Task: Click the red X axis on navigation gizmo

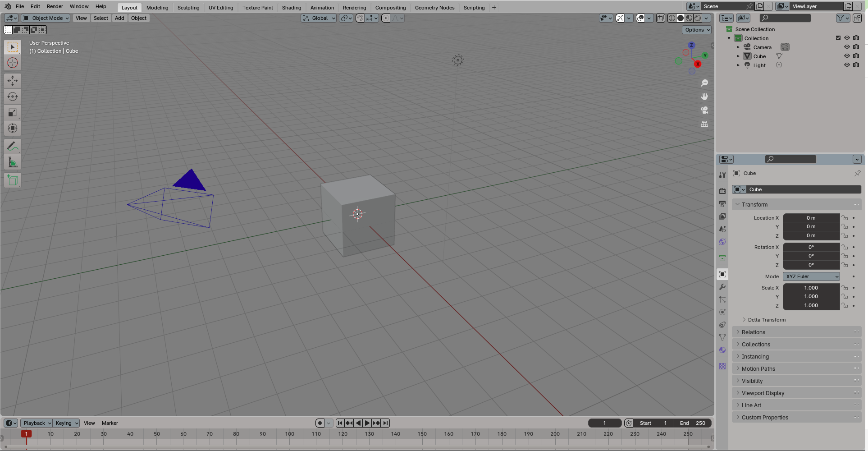Action: tap(698, 64)
